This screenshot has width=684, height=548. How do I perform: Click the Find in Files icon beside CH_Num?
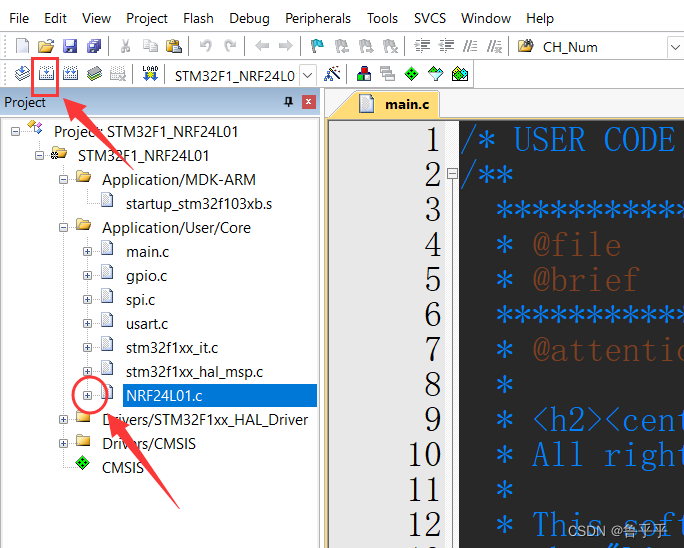(x=526, y=46)
